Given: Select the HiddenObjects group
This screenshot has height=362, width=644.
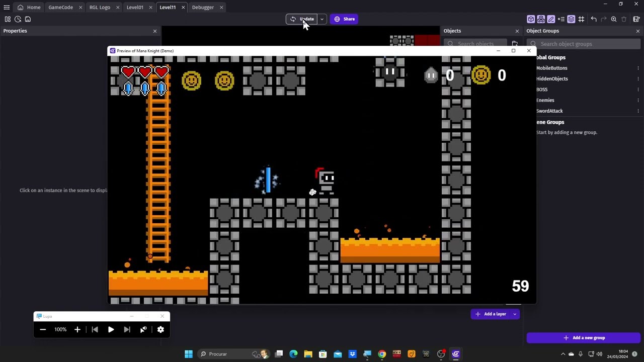Looking at the screenshot, I should (x=552, y=78).
